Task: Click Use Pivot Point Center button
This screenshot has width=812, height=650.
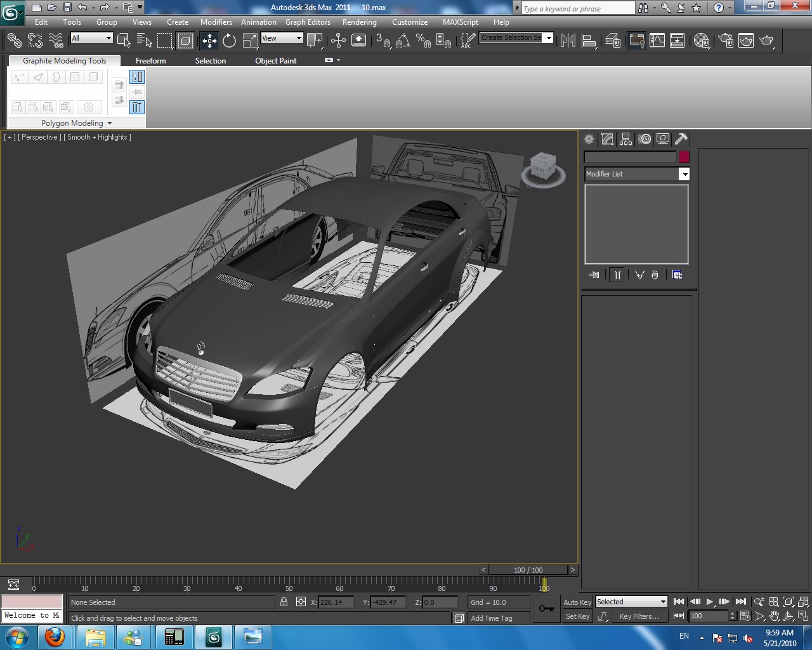Action: pyautogui.click(x=315, y=41)
